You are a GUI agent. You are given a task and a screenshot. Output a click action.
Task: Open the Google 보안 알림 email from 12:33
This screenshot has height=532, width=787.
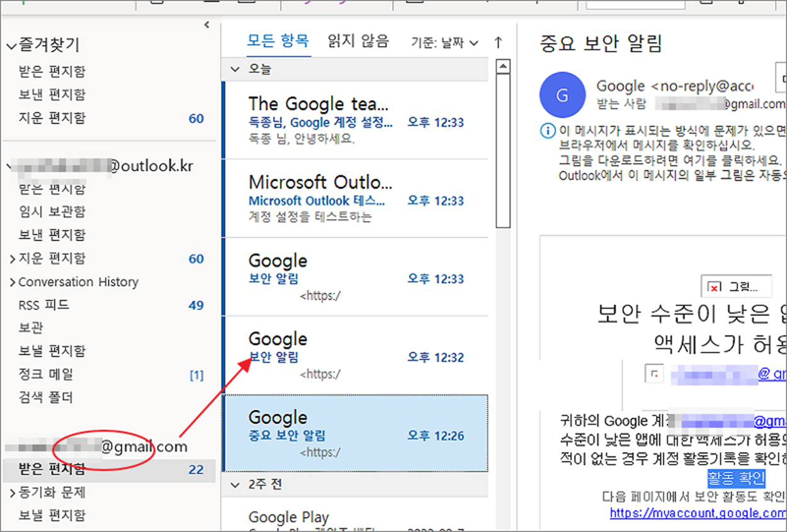coord(356,276)
